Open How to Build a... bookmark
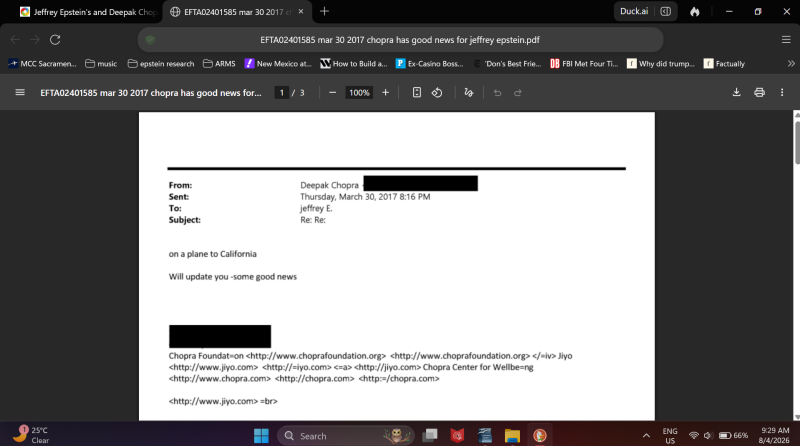 tap(354, 64)
